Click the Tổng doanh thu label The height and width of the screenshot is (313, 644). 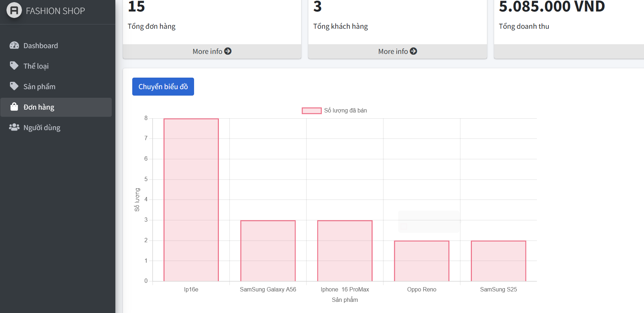524,26
